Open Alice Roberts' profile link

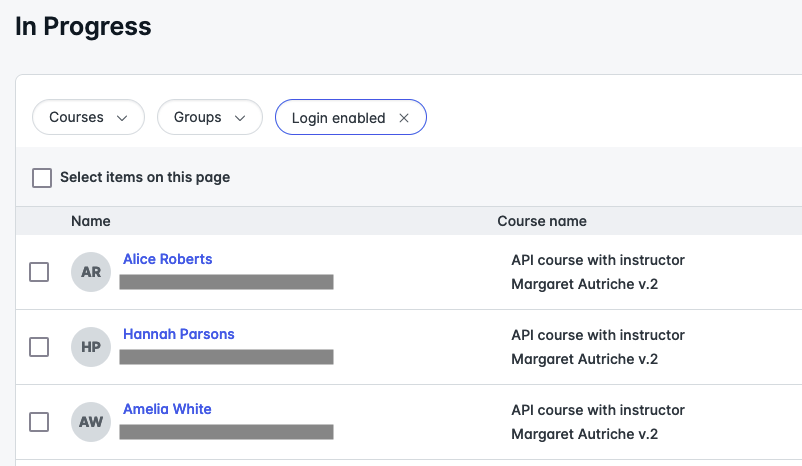[x=167, y=259]
